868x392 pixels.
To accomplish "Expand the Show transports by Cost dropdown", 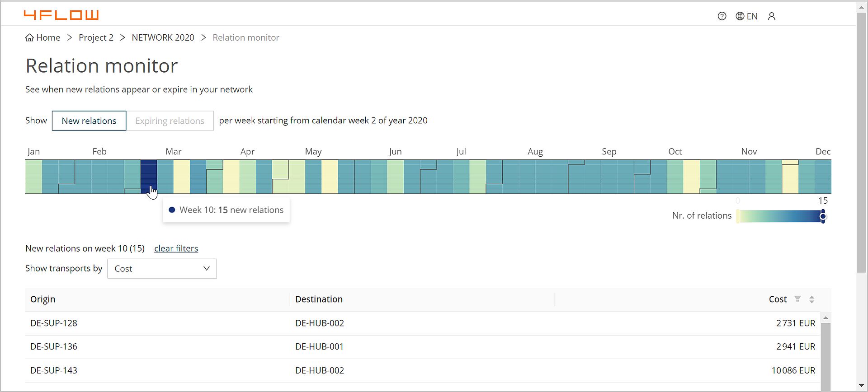I will pos(162,269).
